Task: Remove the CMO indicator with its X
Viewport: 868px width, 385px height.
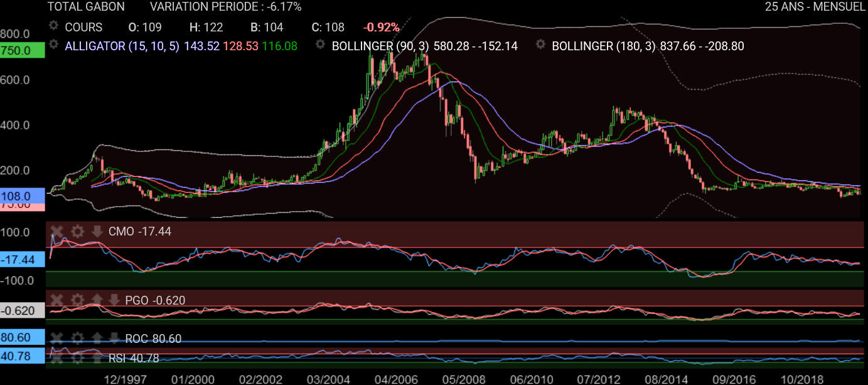Action: (57, 231)
